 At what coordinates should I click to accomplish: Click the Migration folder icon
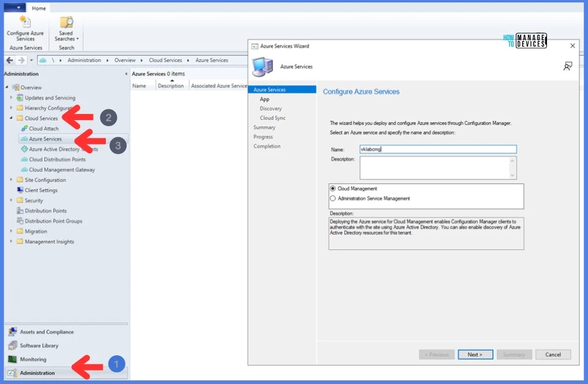(20, 232)
